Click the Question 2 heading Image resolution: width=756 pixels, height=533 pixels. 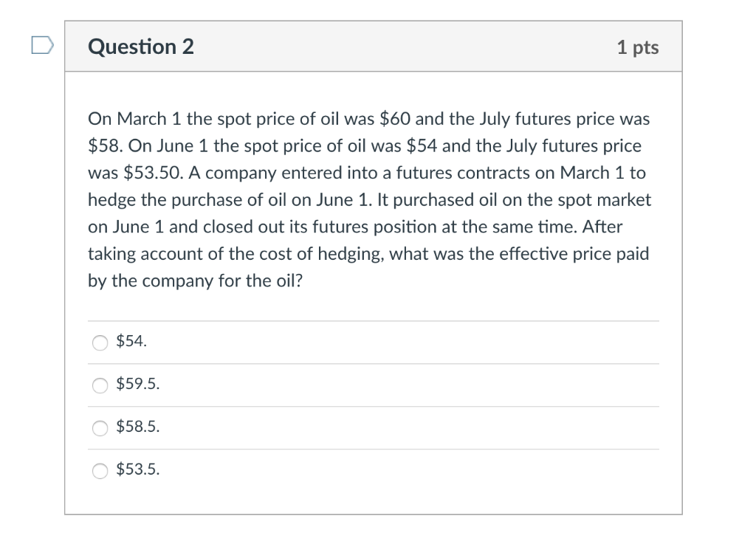pyautogui.click(x=141, y=46)
